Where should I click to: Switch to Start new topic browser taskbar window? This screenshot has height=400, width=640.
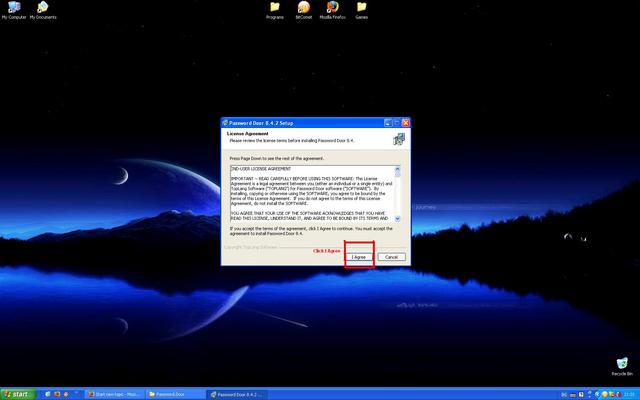point(116,394)
